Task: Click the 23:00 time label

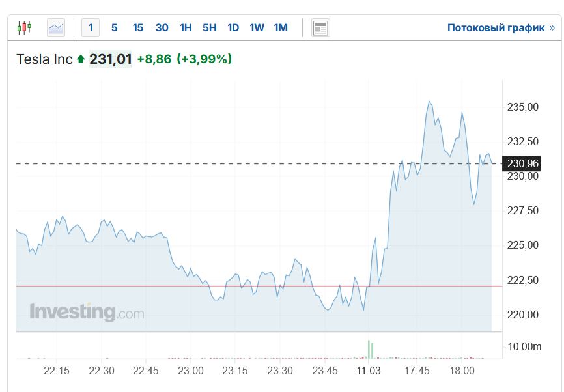Action: click(x=191, y=371)
